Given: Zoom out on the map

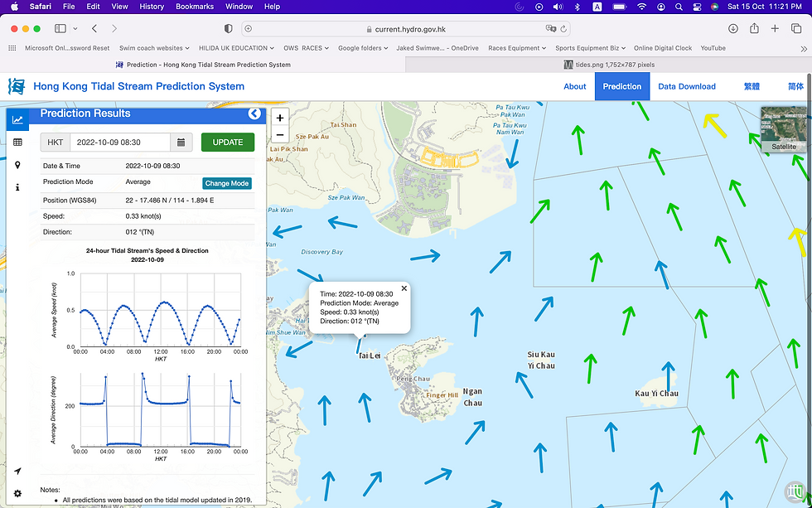Looking at the screenshot, I should pyautogui.click(x=280, y=134).
